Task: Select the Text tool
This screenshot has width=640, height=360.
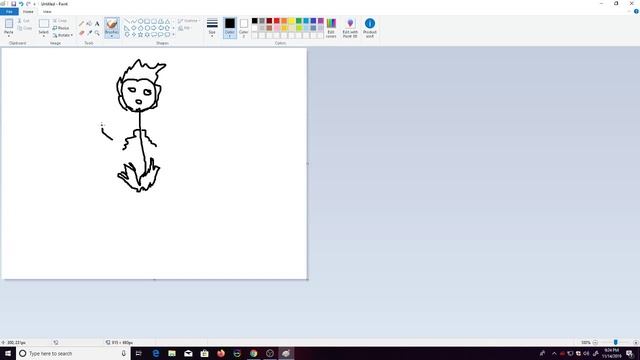Action: [x=97, y=24]
